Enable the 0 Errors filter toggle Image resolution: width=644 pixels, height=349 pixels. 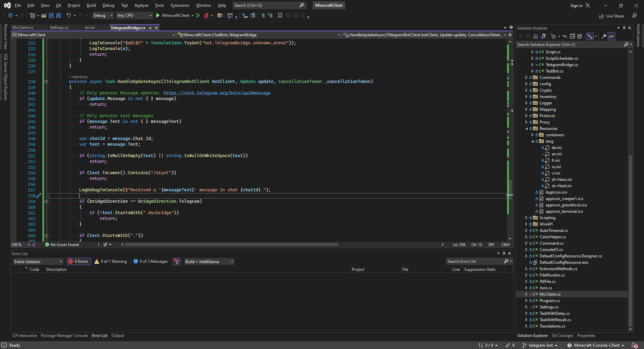click(x=78, y=261)
